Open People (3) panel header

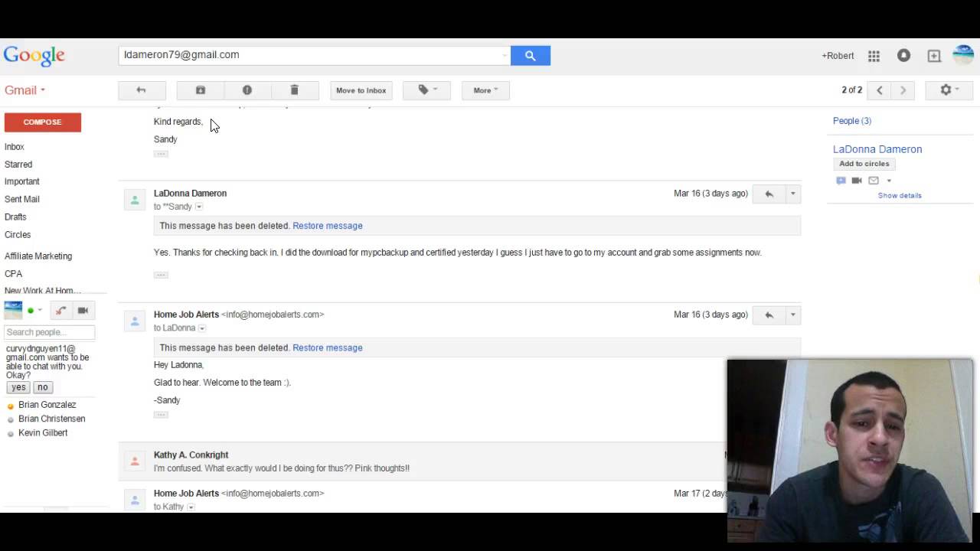(x=852, y=121)
